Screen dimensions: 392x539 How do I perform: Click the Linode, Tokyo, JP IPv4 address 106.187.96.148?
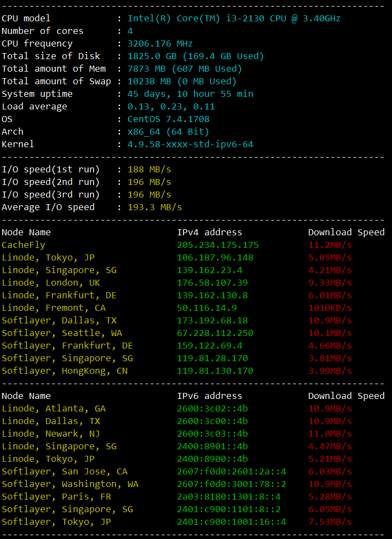[215, 258]
